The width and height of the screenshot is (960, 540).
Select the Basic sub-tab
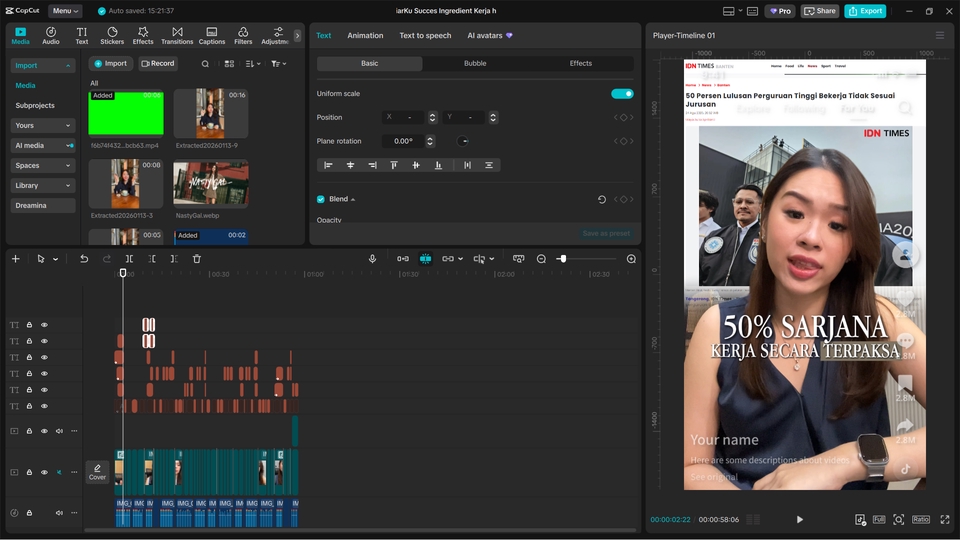click(x=369, y=63)
